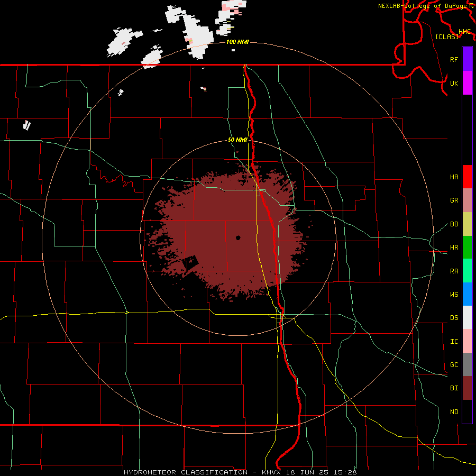The width and height of the screenshot is (476, 476).
Task: Click the ND legend label
Action: click(454, 412)
